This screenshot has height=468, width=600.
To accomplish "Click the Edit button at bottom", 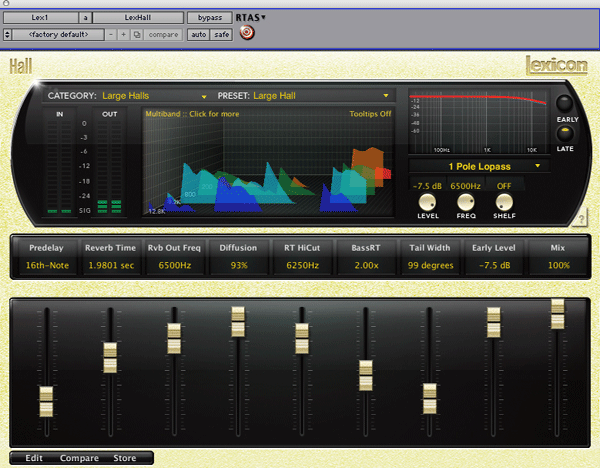I will click(34, 458).
